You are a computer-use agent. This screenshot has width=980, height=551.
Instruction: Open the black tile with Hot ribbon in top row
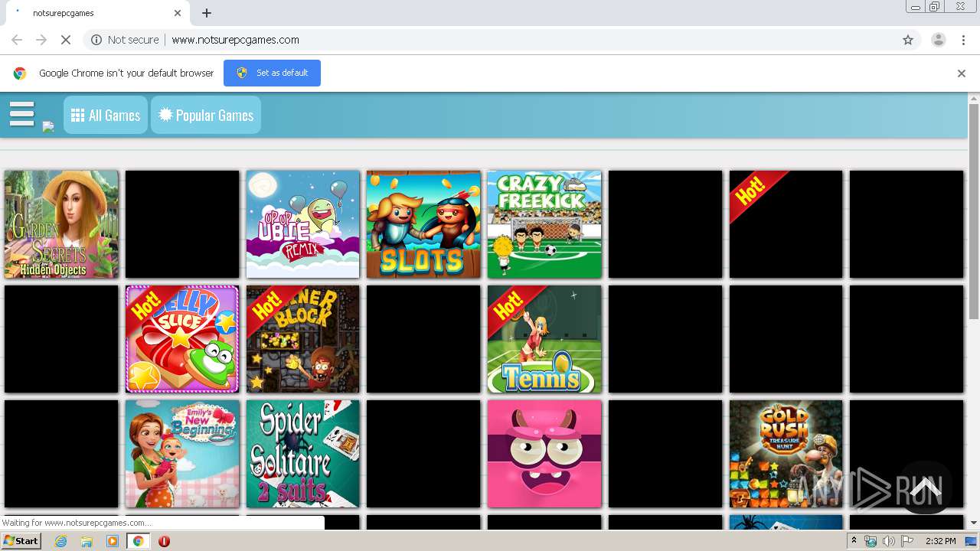[x=786, y=224]
